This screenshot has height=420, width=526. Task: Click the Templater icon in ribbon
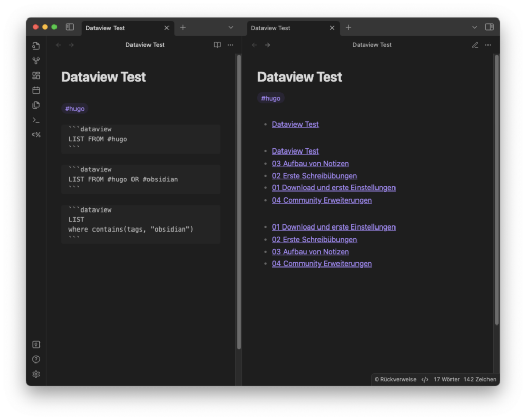(36, 135)
